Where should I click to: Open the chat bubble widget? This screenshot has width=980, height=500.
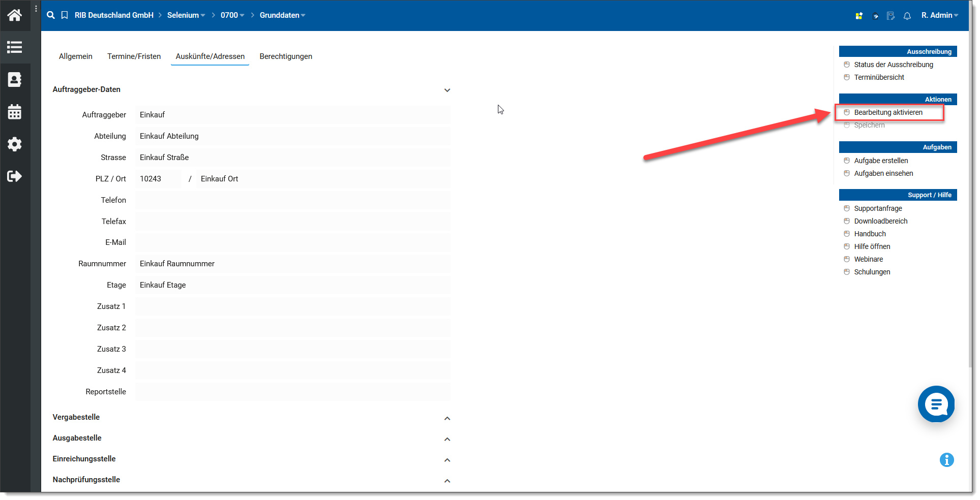coord(936,404)
